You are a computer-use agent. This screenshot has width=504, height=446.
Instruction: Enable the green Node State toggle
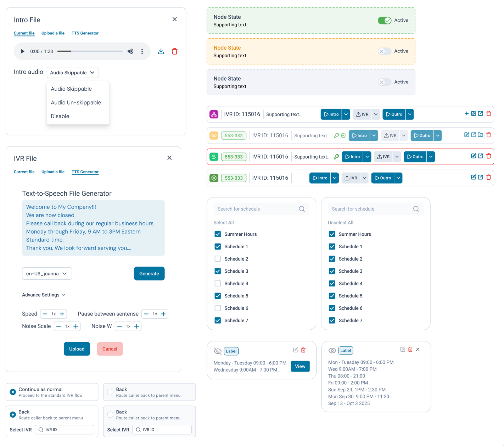point(385,20)
